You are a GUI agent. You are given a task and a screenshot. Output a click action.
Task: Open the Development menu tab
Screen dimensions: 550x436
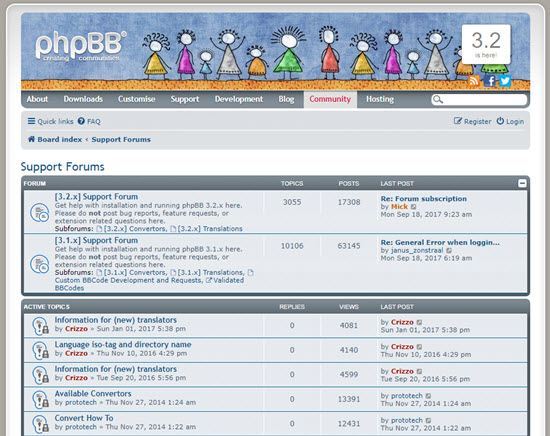click(x=239, y=99)
